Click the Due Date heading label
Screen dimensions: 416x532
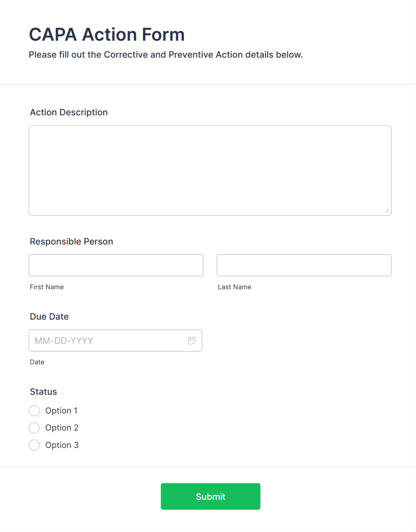(49, 317)
